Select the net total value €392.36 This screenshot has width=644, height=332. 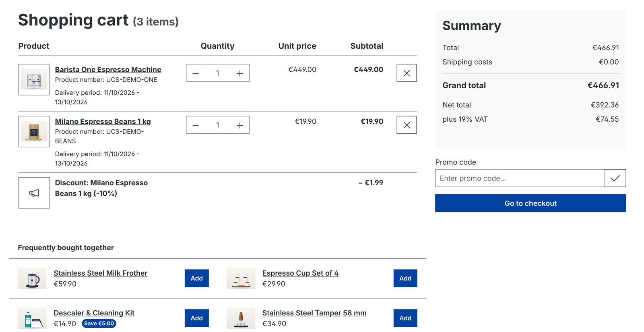[x=605, y=105]
